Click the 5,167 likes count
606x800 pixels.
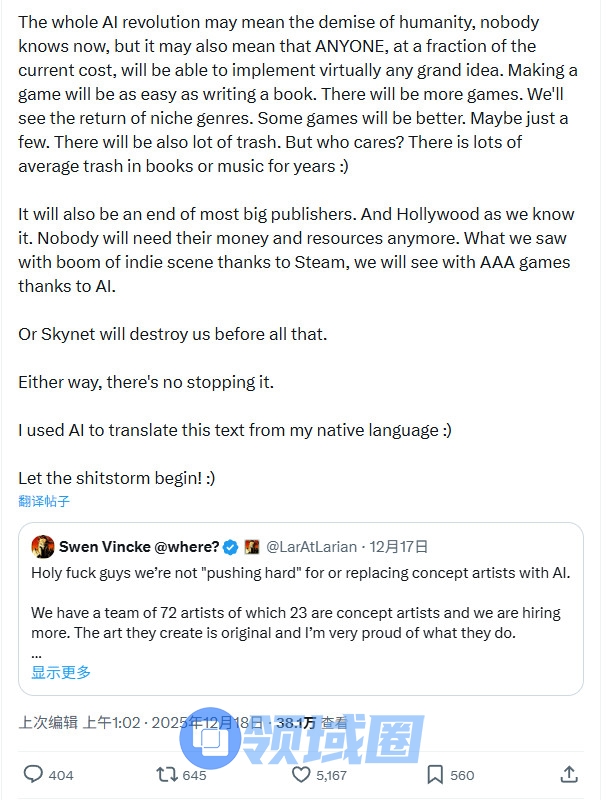pyautogui.click(x=331, y=775)
